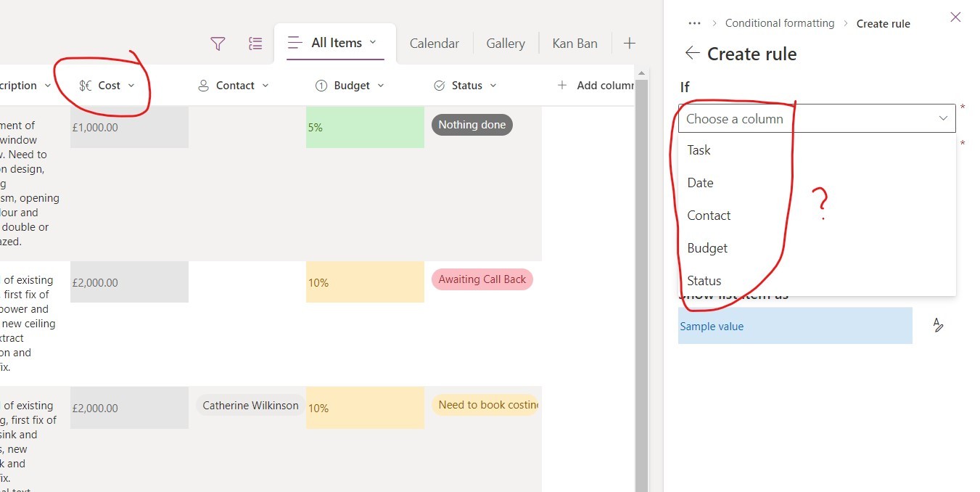Image resolution: width=980 pixels, height=492 pixels.
Task: Click the Add column header button
Action: click(595, 86)
